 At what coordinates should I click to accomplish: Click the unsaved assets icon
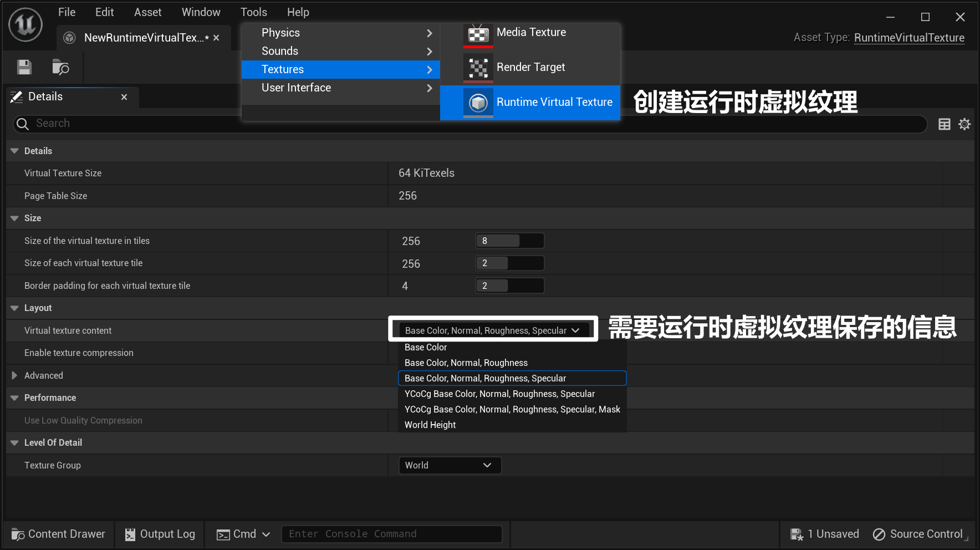tap(797, 534)
